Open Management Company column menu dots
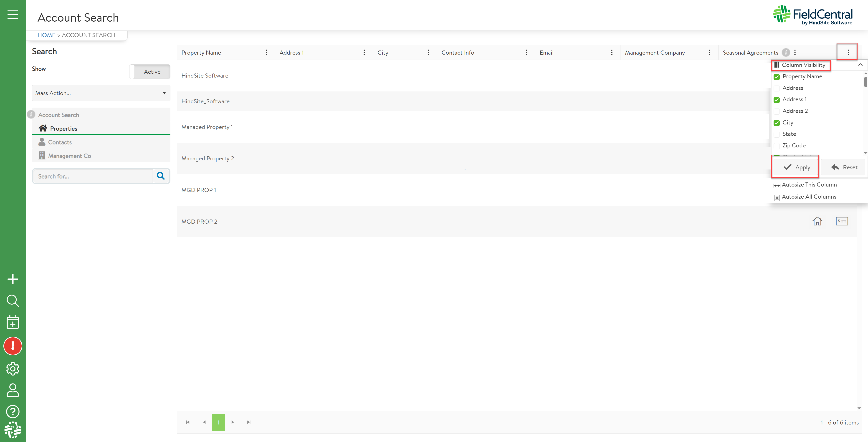This screenshot has width=868, height=442. tap(710, 53)
